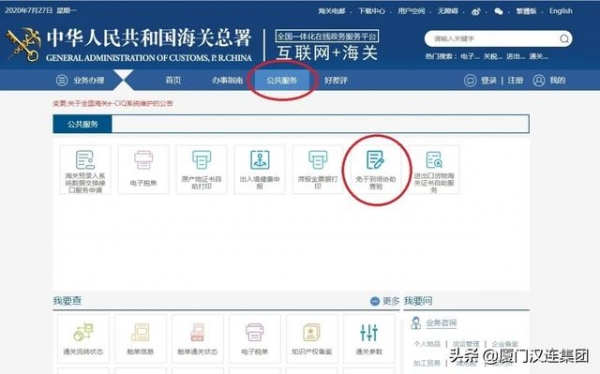Open the 滞报金票据打印 tile icon
600x374 pixels.
pos(318,160)
